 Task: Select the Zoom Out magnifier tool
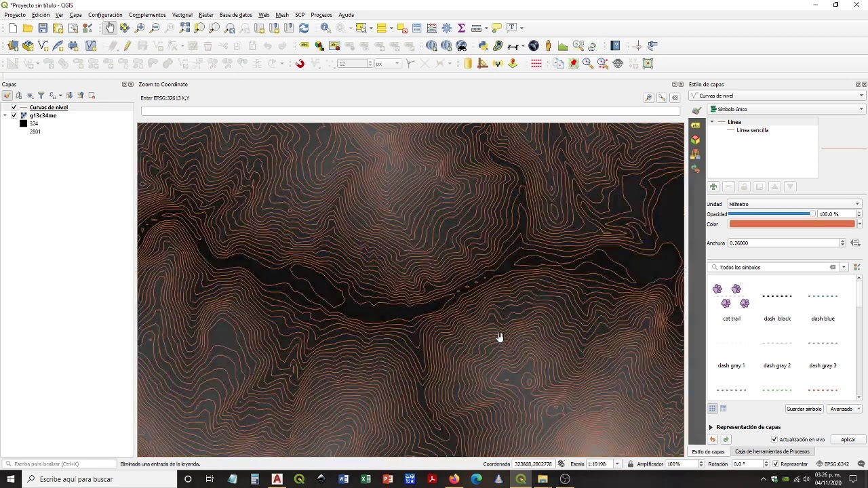click(x=155, y=28)
